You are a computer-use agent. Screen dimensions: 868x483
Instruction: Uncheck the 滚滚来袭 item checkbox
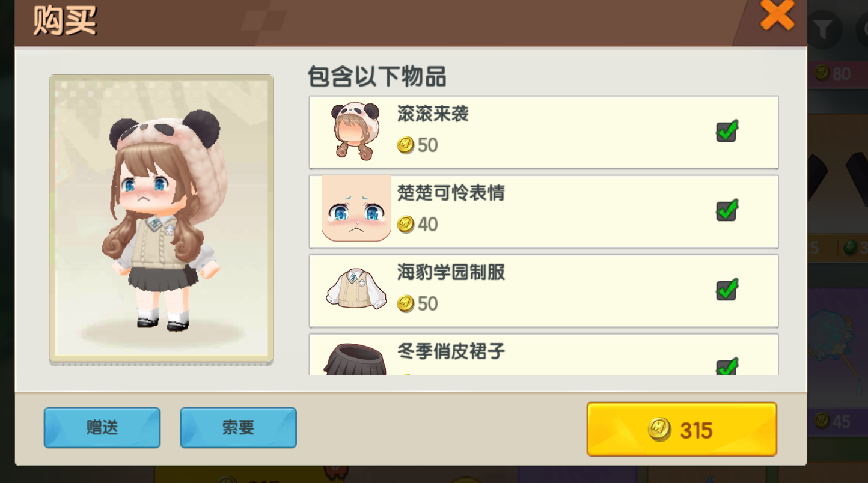pos(727,132)
